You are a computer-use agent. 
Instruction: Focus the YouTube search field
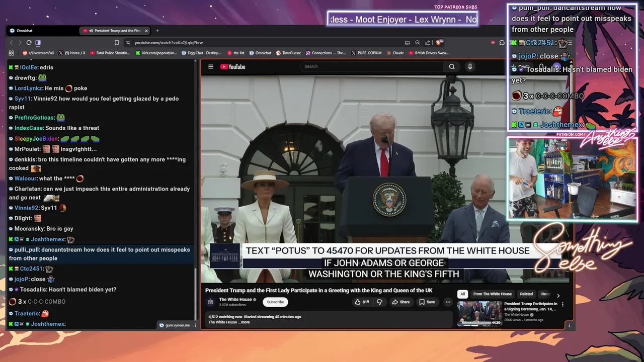pyautogui.click(x=371, y=66)
